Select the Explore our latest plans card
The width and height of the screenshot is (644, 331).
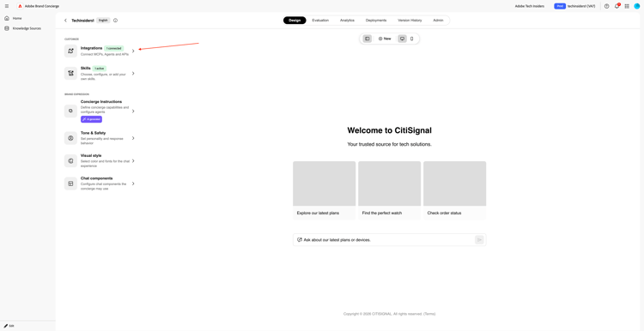pos(324,190)
